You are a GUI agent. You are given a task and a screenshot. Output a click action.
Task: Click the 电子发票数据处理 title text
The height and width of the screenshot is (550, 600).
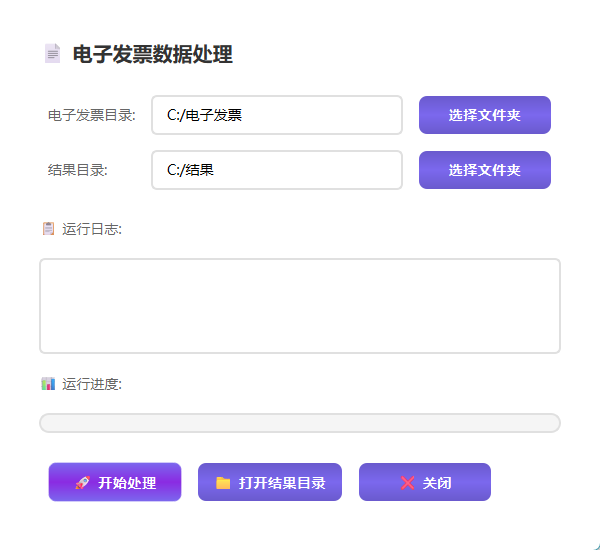click(x=152, y=54)
